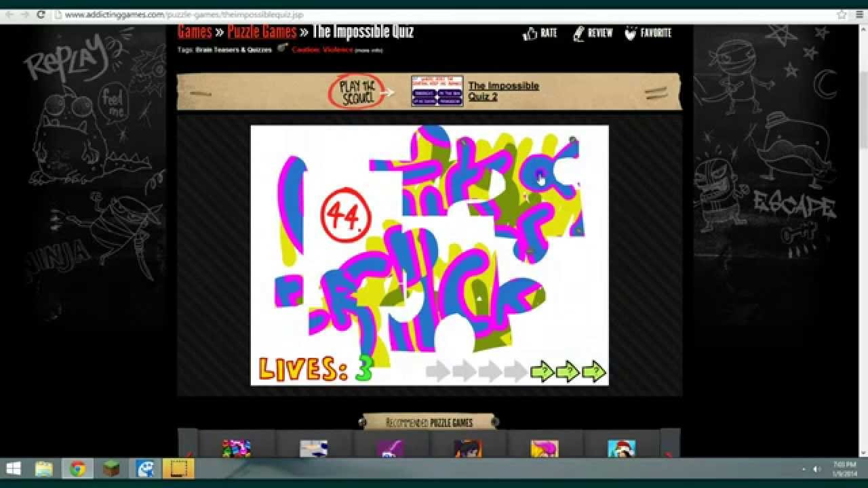Image resolution: width=868 pixels, height=488 pixels.
Task: Open the first recommended game thumbnail
Action: pos(236,448)
